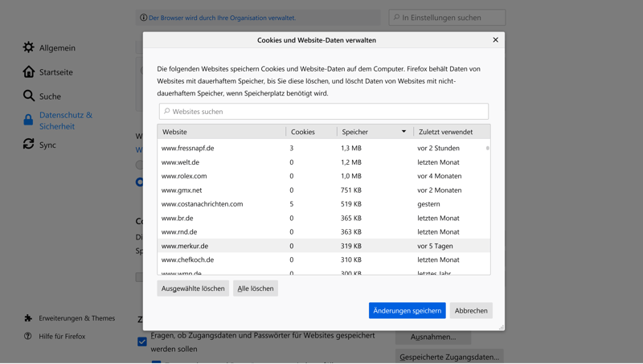Sort the list by Website column
The image size is (643, 364).
(221, 132)
